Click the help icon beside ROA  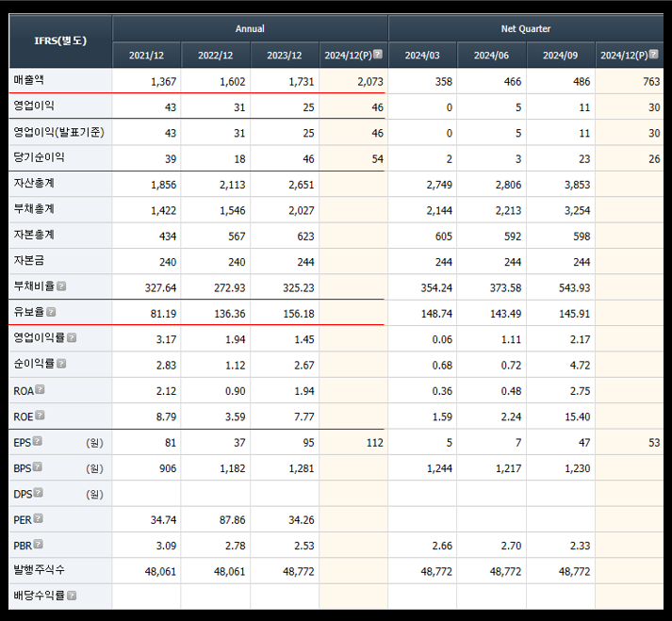click(x=40, y=389)
